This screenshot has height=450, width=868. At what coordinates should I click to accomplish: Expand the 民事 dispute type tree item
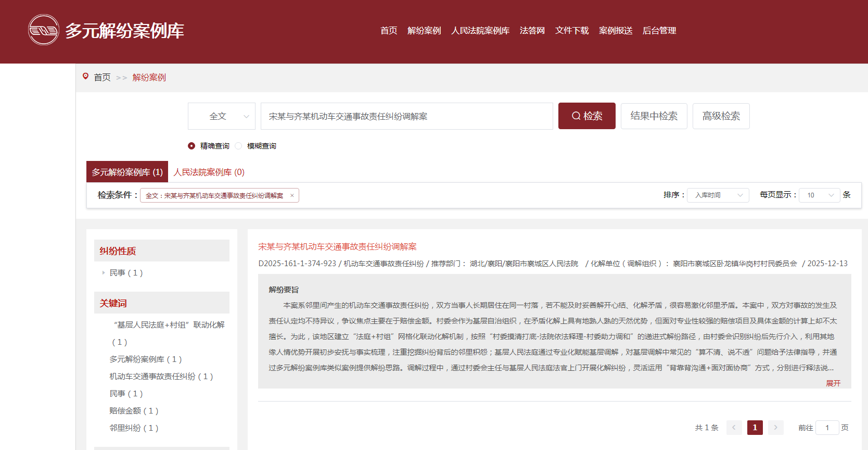104,272
